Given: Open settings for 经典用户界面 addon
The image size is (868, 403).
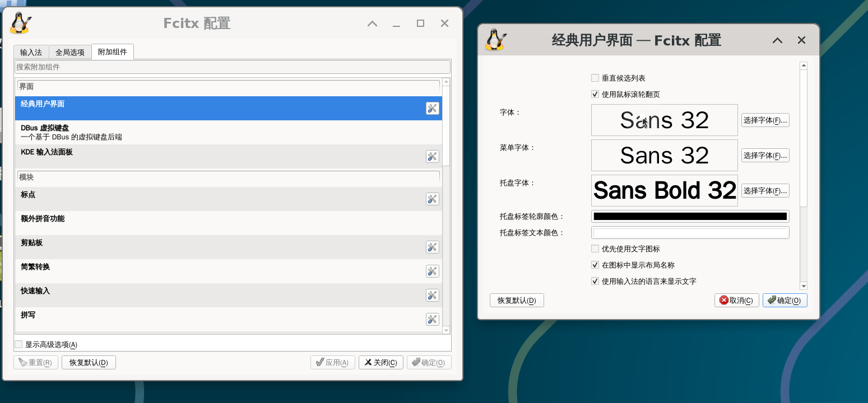Looking at the screenshot, I should tap(432, 109).
